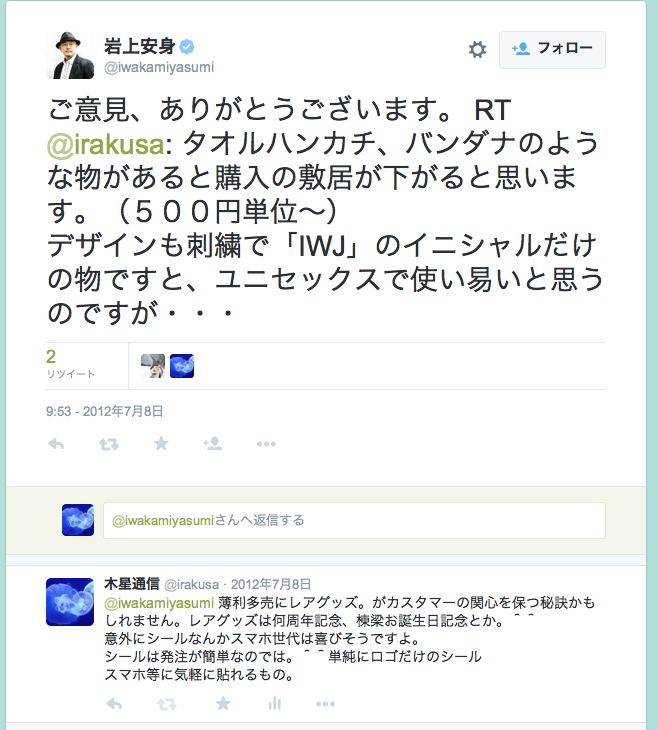Click the @irakusa mention in main tweet
This screenshot has width=658, height=730.
[x=106, y=144]
